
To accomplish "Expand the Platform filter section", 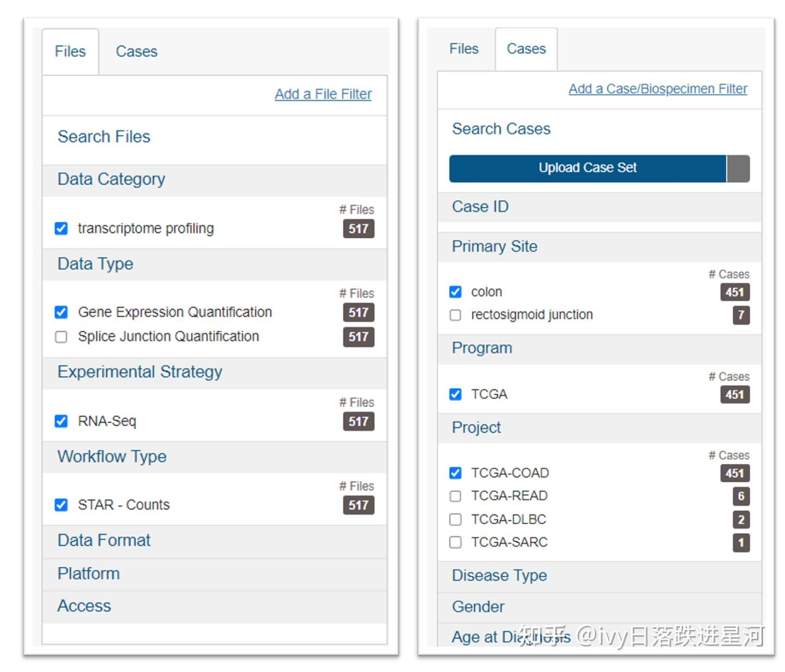I will [x=214, y=574].
